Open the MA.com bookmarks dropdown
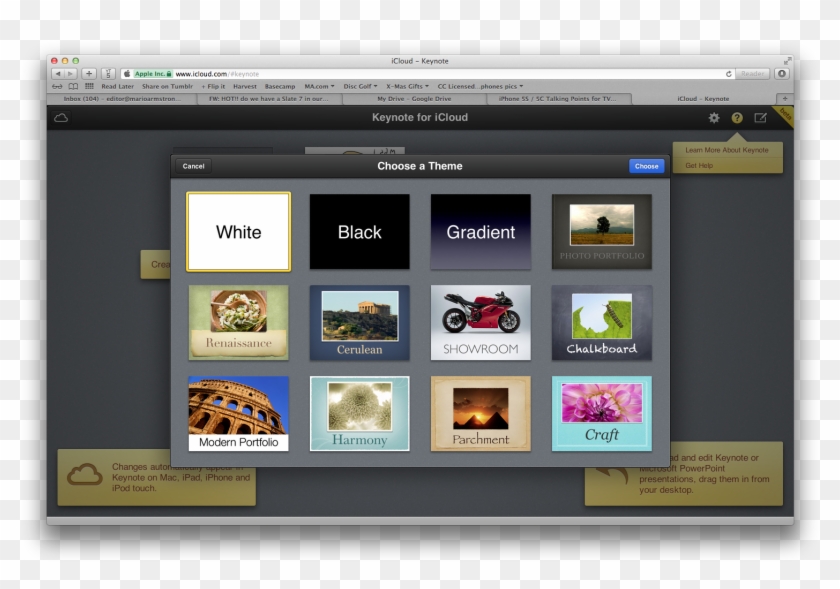 318,86
